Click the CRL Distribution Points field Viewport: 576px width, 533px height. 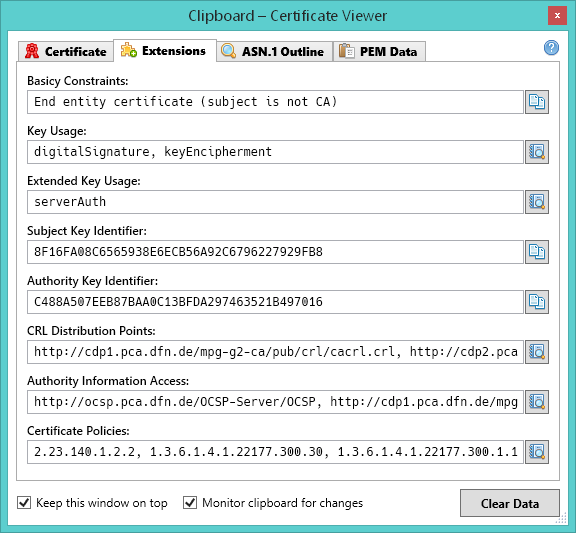275,352
